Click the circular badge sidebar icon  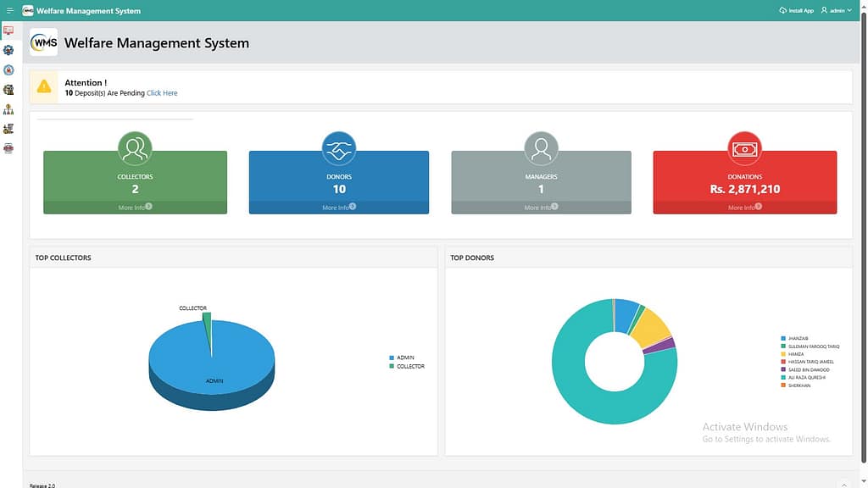(8, 69)
